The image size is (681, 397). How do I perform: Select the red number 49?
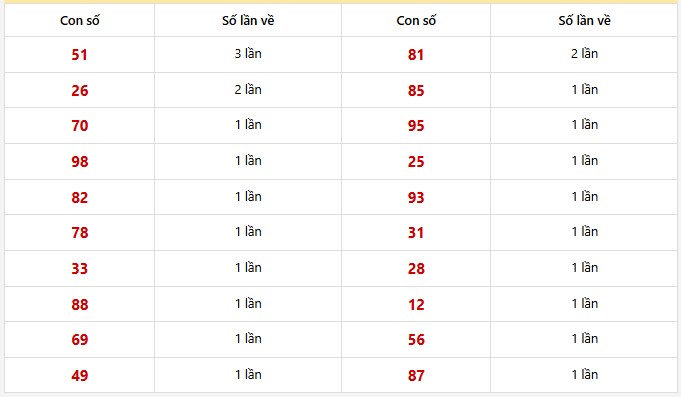pyautogui.click(x=79, y=375)
